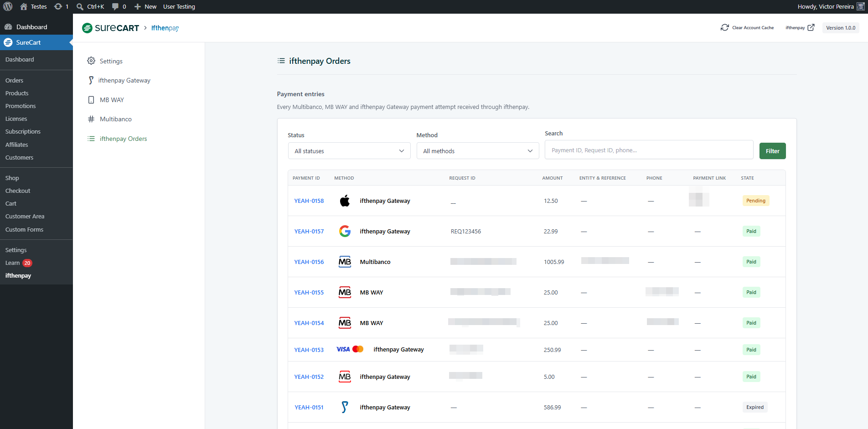Click the payment search field

(649, 150)
